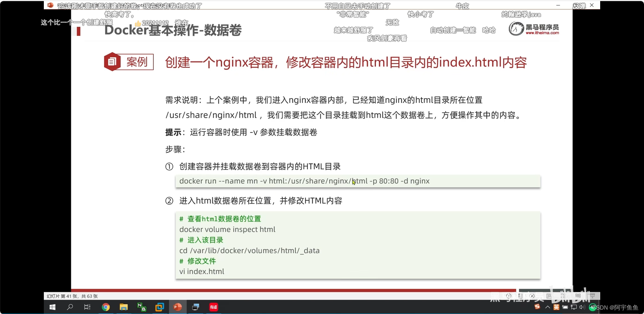Click the comment '# 进入该目录'

[x=201, y=240]
